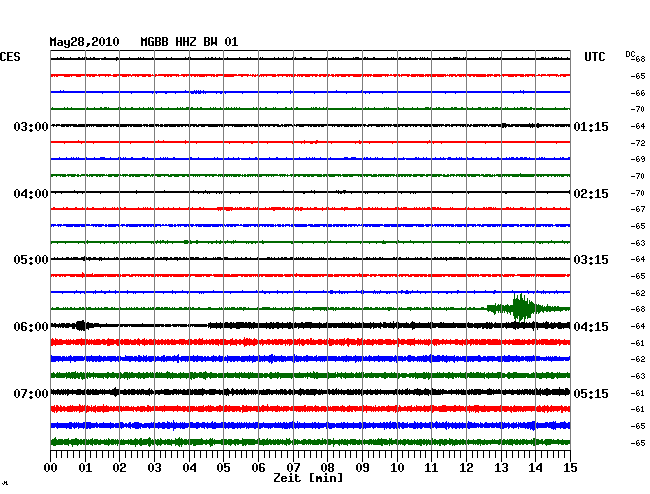Select the 06:00 local time label

(31, 327)
